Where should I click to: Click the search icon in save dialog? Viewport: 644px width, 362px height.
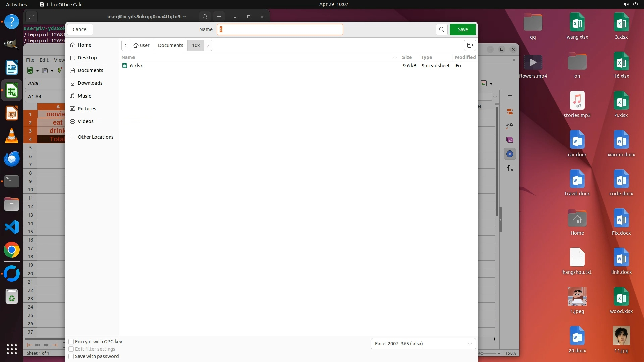click(441, 29)
